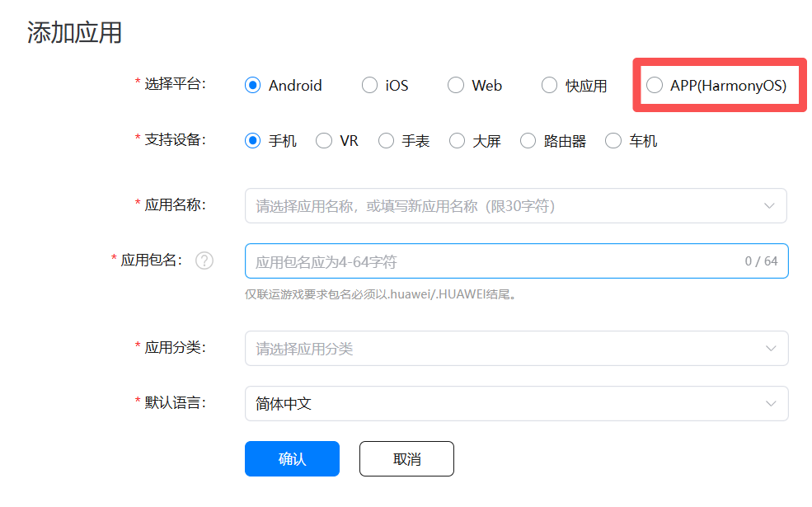
Task: Pick 大屏 as supported device
Action: point(457,140)
